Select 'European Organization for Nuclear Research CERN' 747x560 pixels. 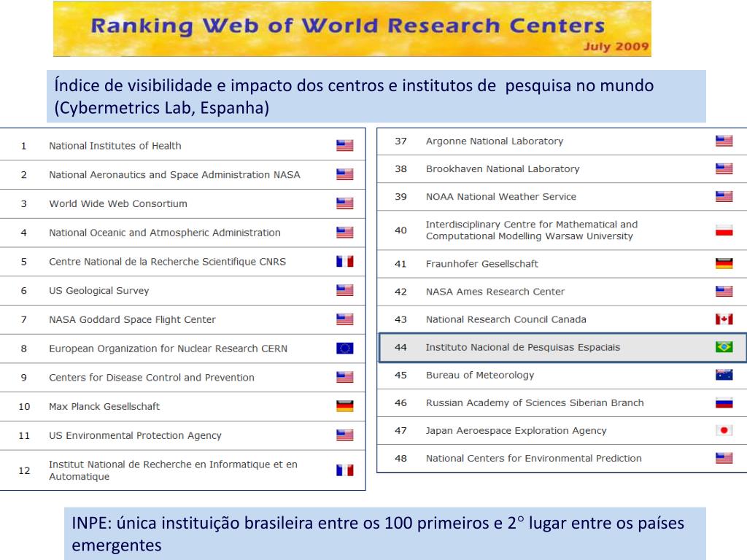169,349
